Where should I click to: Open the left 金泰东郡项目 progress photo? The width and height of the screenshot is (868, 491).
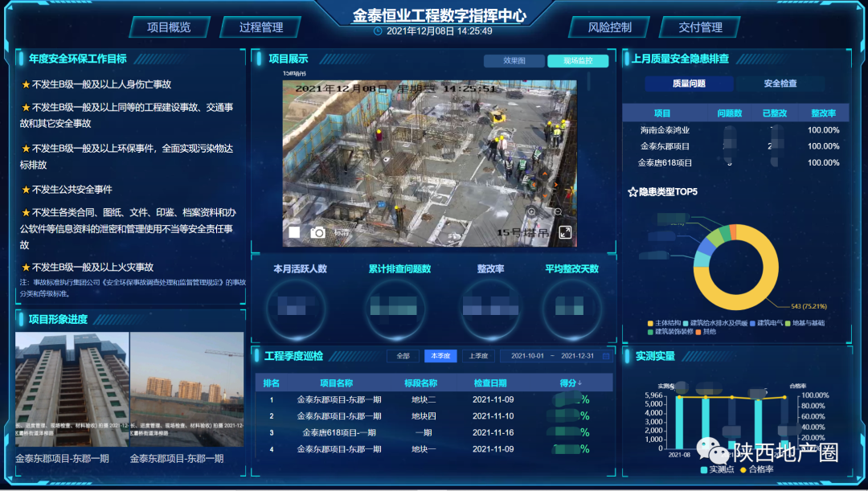[72, 389]
